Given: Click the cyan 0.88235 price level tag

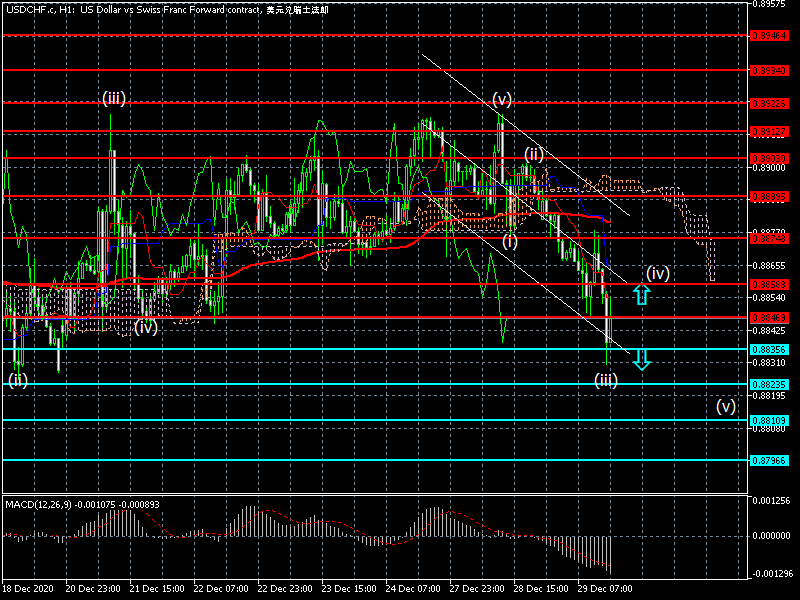Looking at the screenshot, I should pyautogui.click(x=770, y=384).
